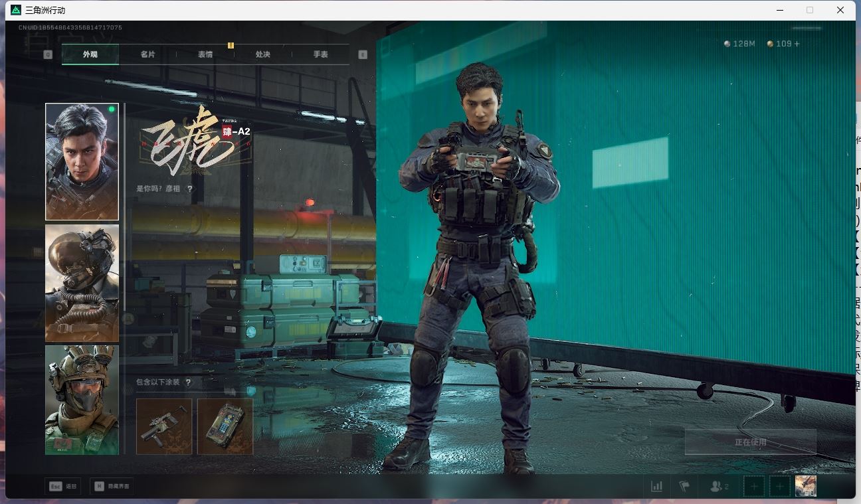
Task: Pick the tan helmet soldier skin thumbnail
Action: tap(82, 400)
